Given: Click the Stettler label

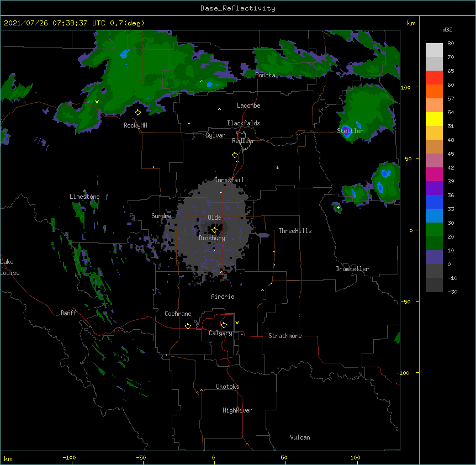Looking at the screenshot, I should pyautogui.click(x=350, y=131).
